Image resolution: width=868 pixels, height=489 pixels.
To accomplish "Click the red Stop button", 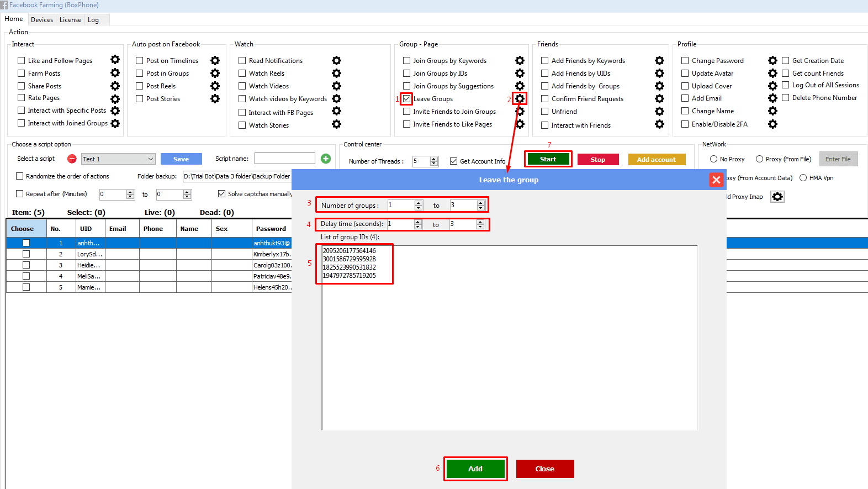I will tap(598, 159).
